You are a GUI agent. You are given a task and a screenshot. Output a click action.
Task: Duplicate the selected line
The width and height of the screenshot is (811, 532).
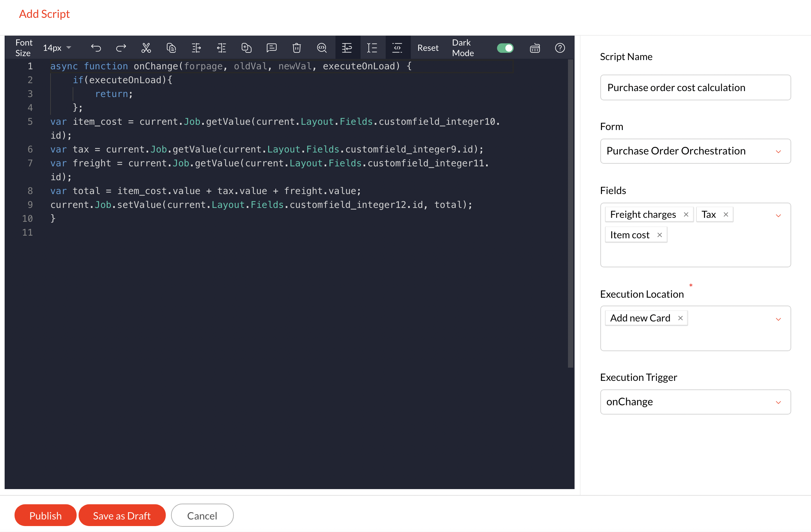tap(246, 48)
